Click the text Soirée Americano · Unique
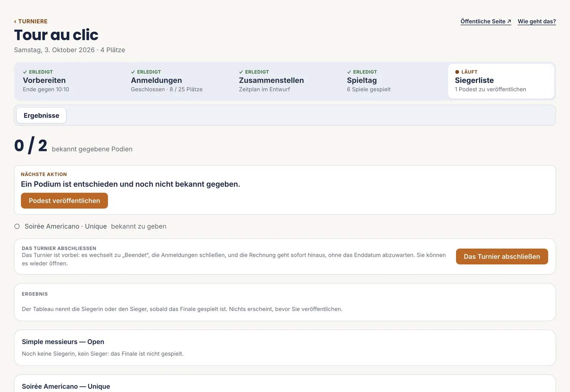The width and height of the screenshot is (570, 392). (x=66, y=226)
